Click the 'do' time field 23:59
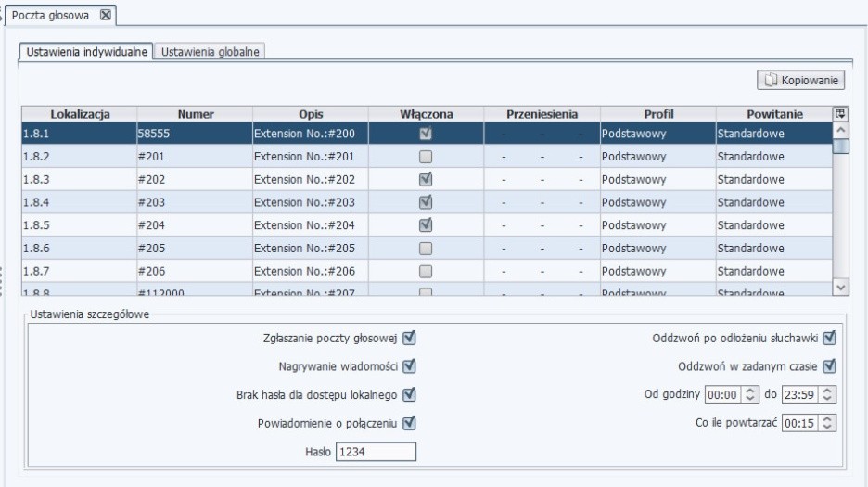 [x=800, y=394]
